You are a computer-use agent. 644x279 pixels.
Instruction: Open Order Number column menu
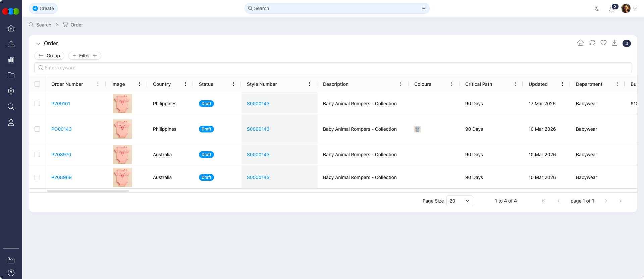click(98, 84)
